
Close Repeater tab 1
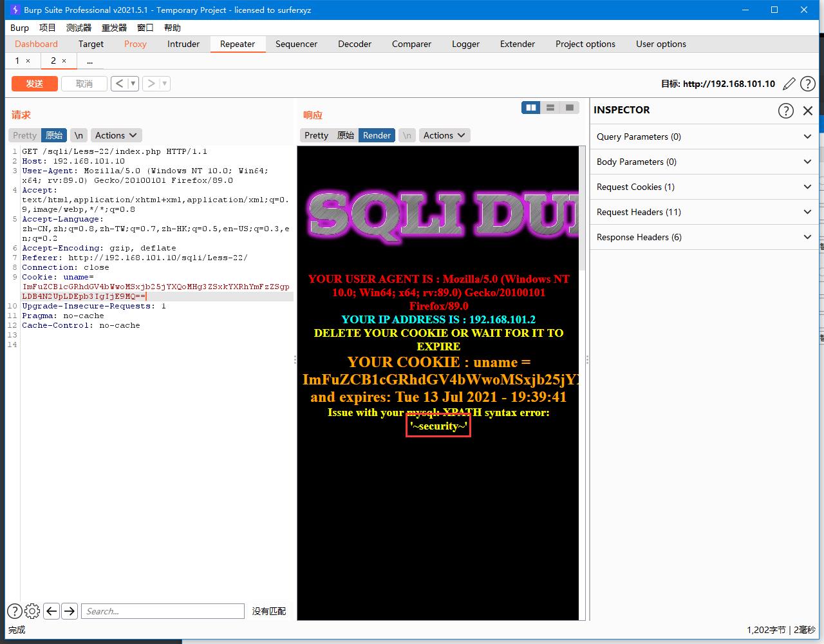tap(28, 61)
